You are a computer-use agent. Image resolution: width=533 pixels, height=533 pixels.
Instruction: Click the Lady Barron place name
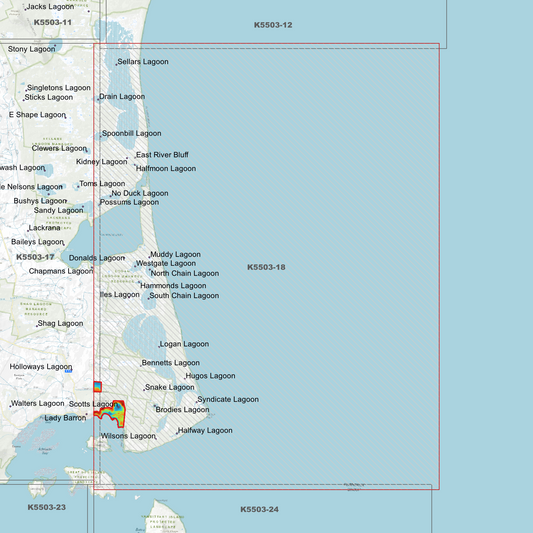click(65, 418)
